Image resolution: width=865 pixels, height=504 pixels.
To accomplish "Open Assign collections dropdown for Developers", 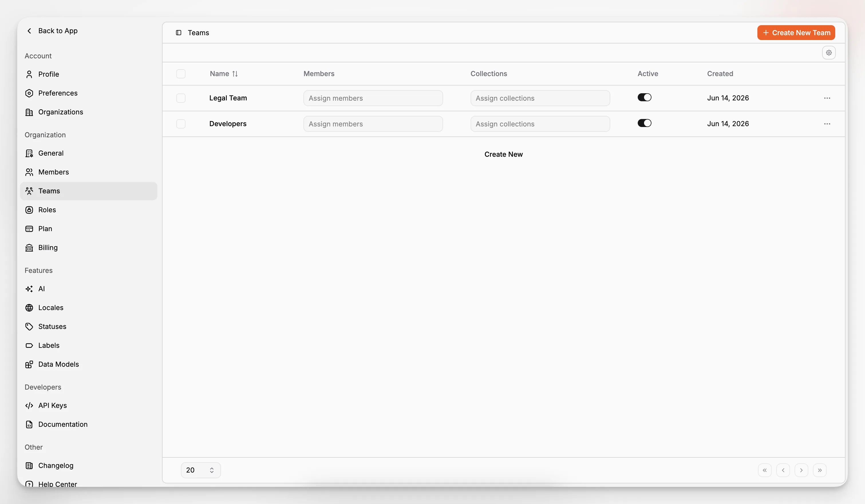I will coord(540,124).
